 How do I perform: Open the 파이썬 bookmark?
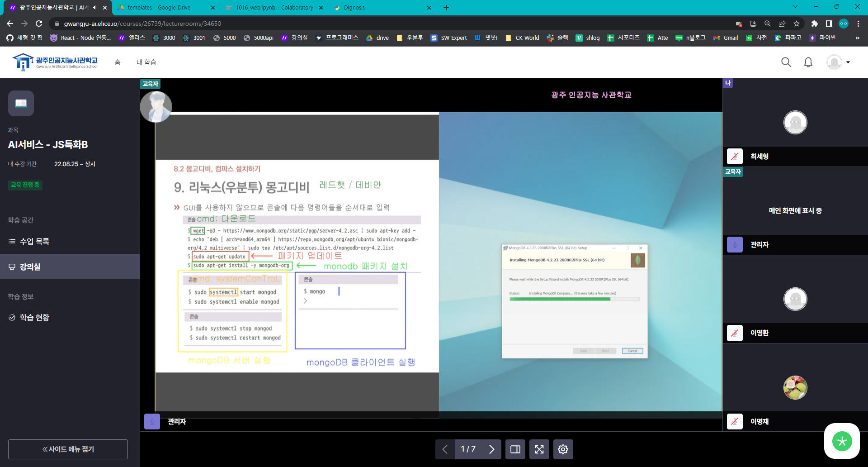[x=822, y=38]
